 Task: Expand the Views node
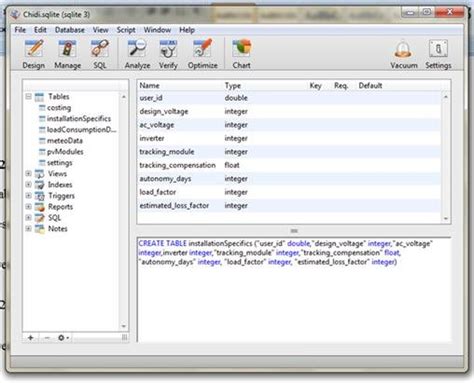point(28,173)
